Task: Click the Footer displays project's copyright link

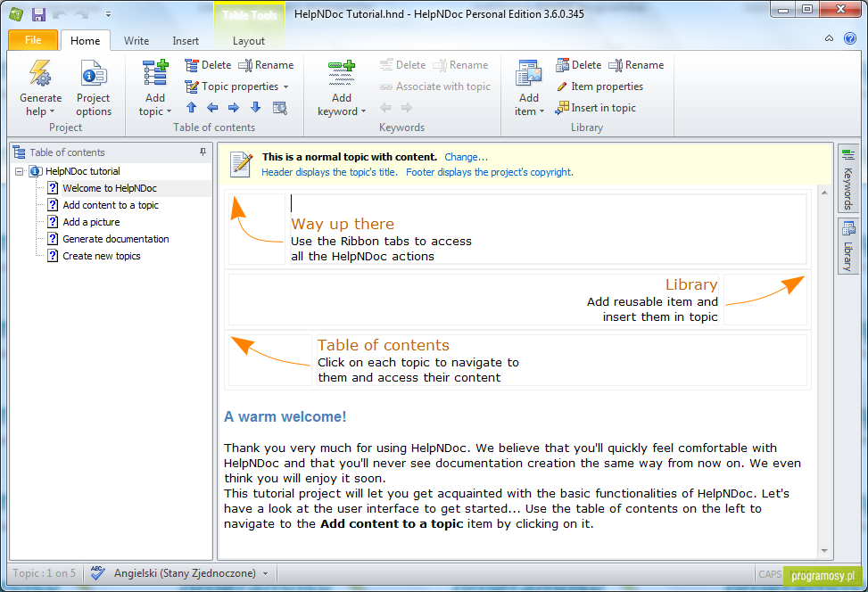Action: click(x=490, y=172)
